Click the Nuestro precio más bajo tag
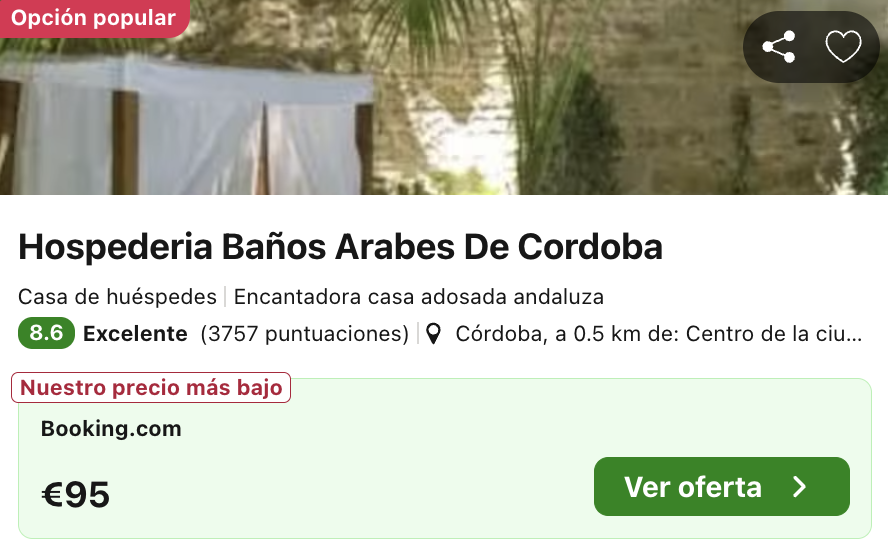 click(x=151, y=388)
